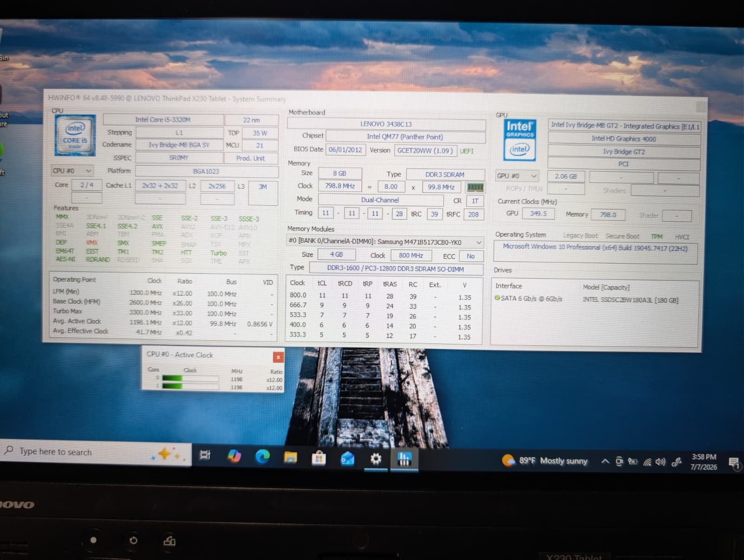This screenshot has height=560, width=744.
Task: Click the 22 nm process field
Action: point(252,120)
